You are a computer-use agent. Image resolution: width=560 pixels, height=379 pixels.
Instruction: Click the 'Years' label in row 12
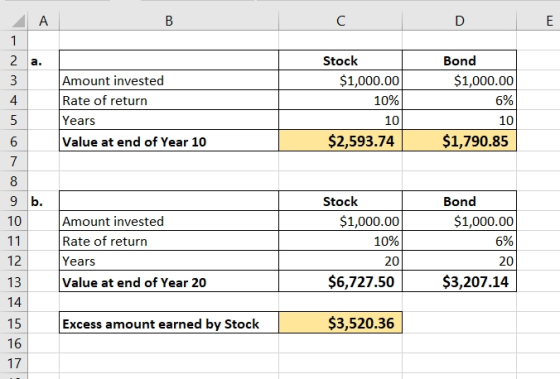point(79,261)
